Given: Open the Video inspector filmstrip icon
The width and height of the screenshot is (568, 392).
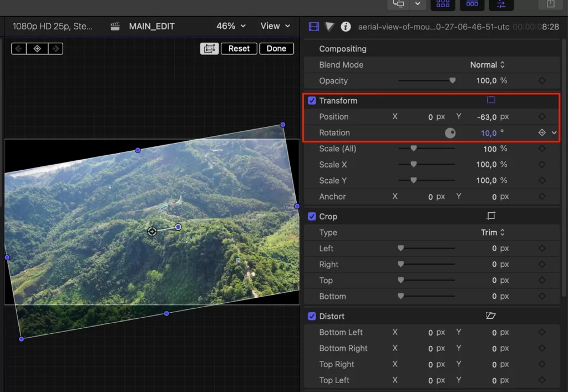Looking at the screenshot, I should 314,27.
